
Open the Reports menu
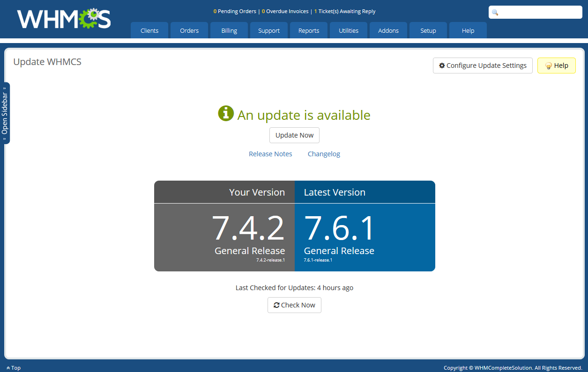pos(309,30)
